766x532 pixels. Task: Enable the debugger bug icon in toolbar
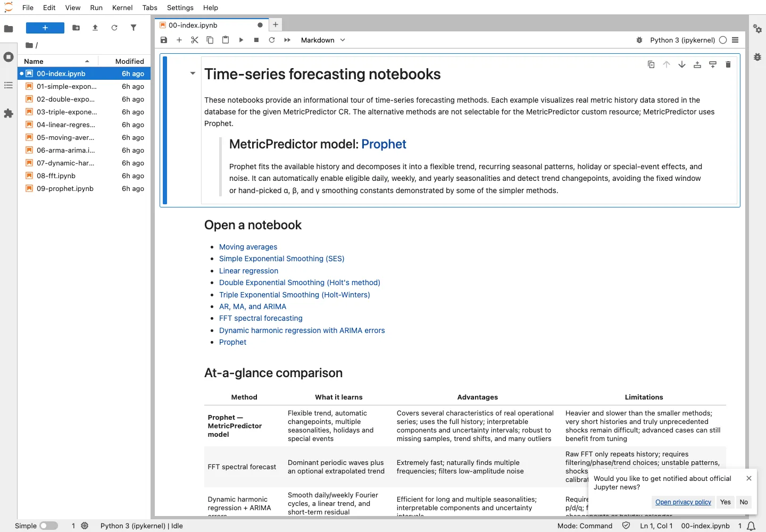(639, 40)
